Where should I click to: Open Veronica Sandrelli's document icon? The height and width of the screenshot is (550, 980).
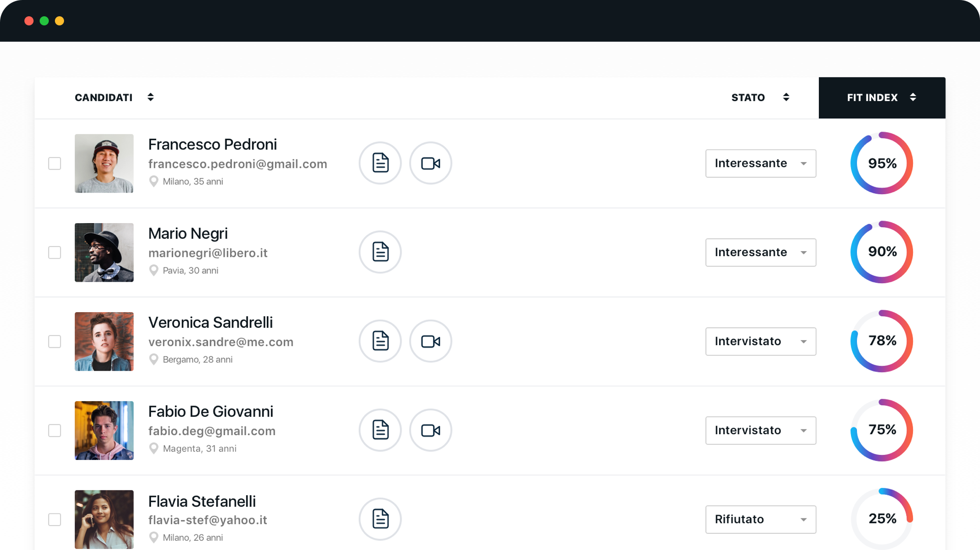click(x=380, y=341)
